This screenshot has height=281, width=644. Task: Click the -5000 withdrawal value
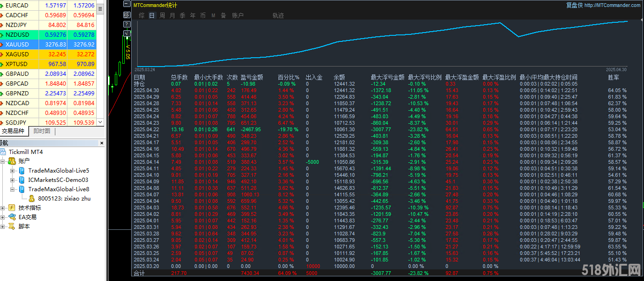(x=312, y=162)
